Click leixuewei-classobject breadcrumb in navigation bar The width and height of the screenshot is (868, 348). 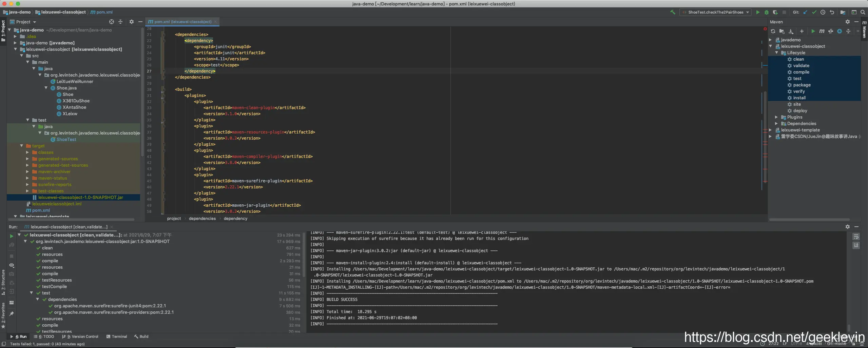(x=61, y=12)
